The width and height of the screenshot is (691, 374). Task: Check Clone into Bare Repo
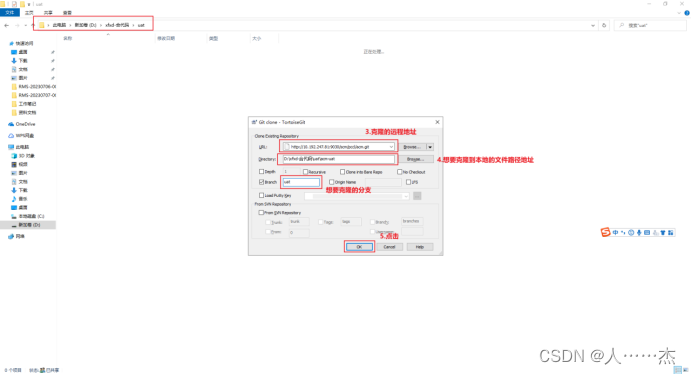tap(342, 172)
